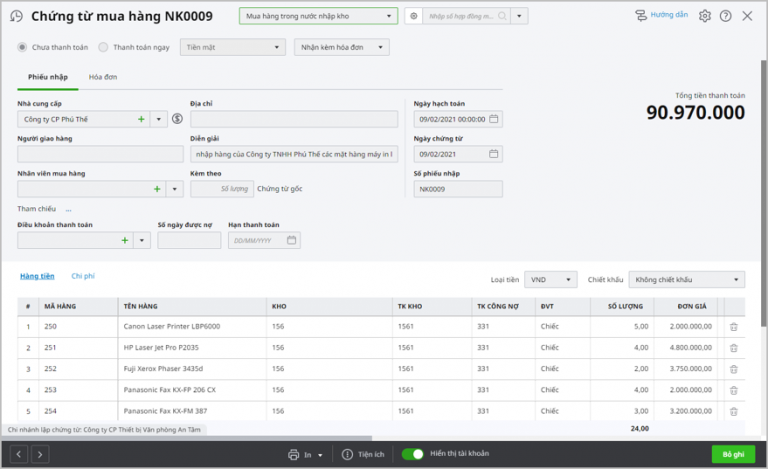Click the Diễn giải description field
Screen dimensions: 768x469
(x=294, y=154)
